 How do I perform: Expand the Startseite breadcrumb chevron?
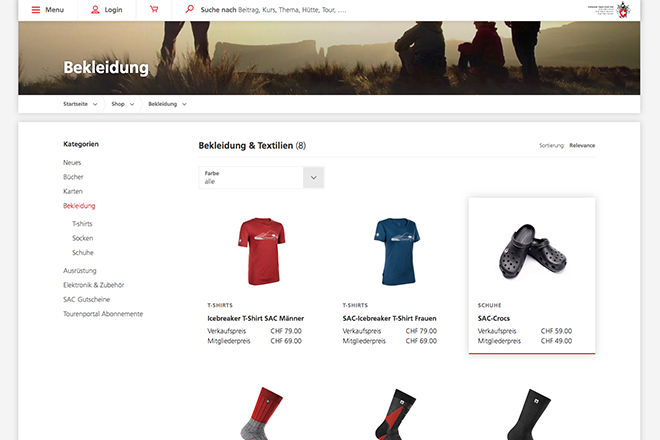[95, 104]
